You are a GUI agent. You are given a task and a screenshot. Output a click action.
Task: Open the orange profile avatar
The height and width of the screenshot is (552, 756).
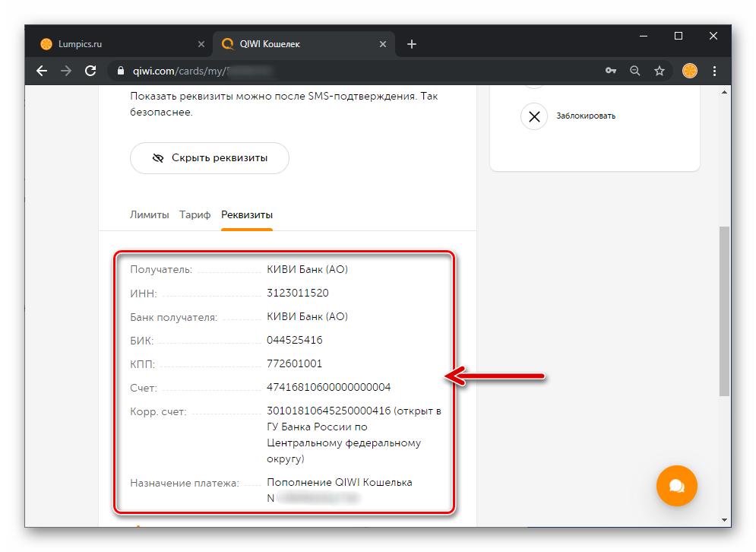click(x=689, y=71)
